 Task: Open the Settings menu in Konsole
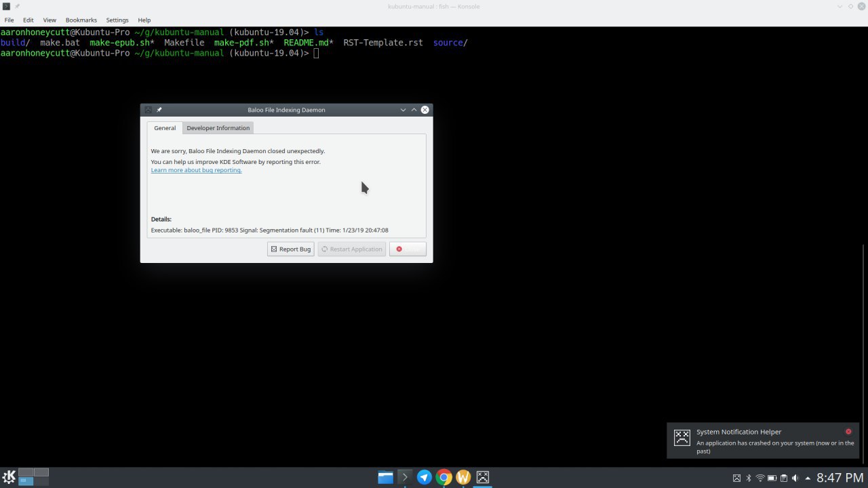coord(117,20)
